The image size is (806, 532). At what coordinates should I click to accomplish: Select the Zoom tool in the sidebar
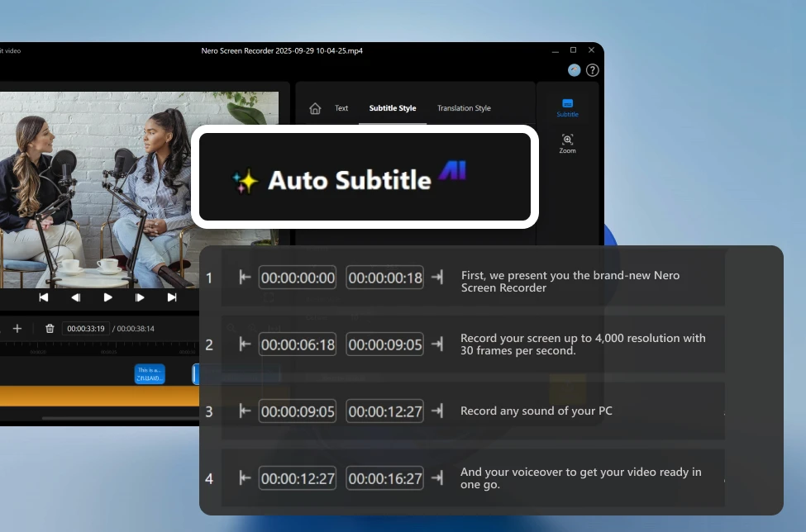point(567,144)
